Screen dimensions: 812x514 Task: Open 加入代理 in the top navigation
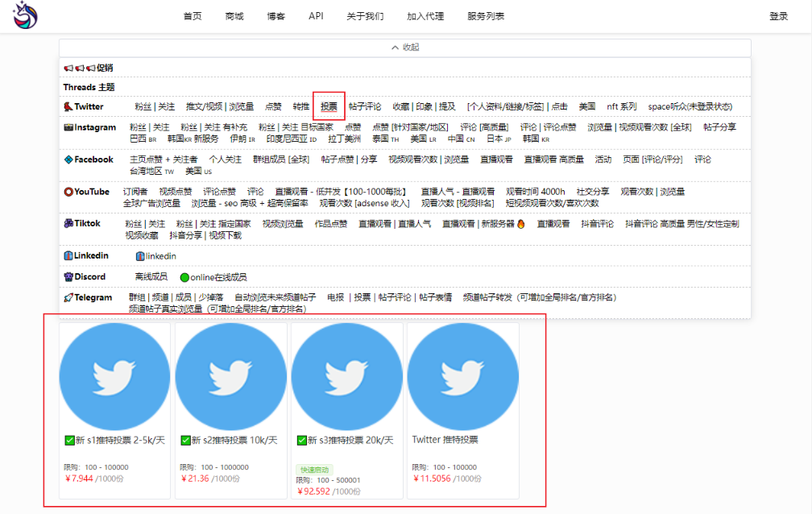tap(425, 16)
